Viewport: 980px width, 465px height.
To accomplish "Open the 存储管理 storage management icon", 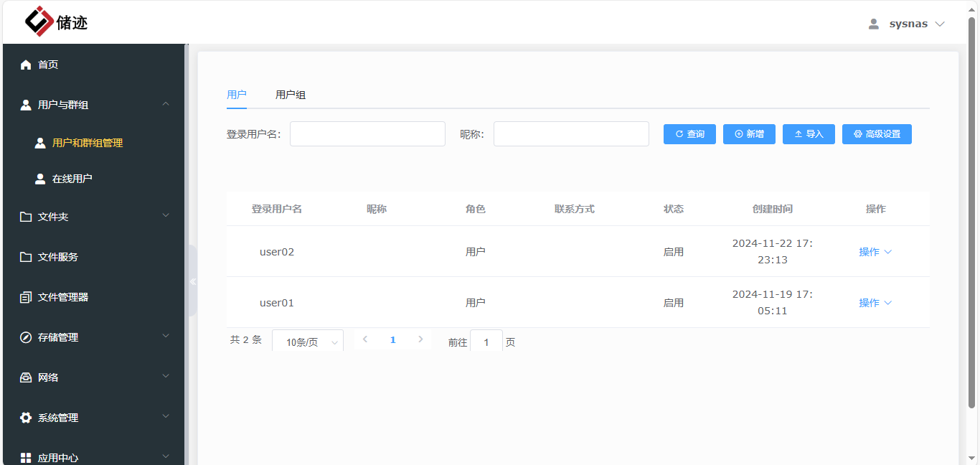I will click(x=25, y=337).
